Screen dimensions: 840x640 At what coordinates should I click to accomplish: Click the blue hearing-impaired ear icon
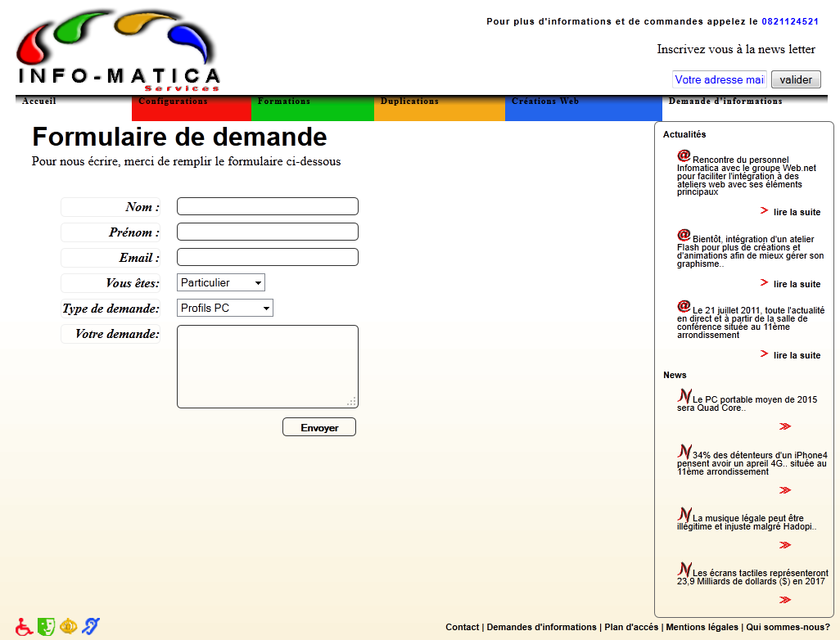coord(91,626)
